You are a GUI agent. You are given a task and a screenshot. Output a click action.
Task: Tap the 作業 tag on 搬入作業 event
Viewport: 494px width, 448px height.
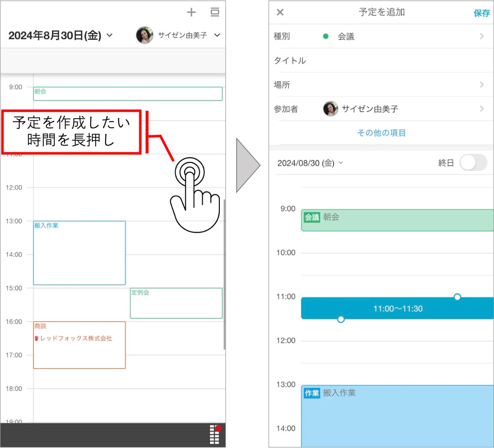click(x=312, y=393)
